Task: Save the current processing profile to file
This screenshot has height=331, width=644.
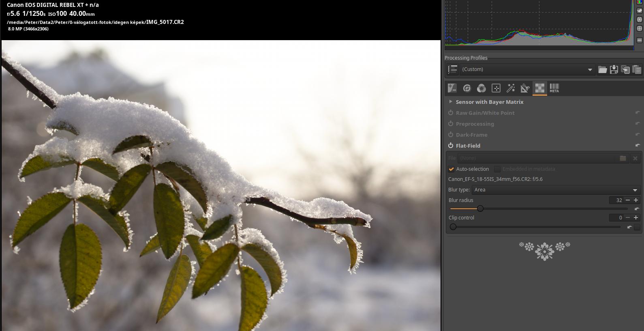Action: coord(614,69)
